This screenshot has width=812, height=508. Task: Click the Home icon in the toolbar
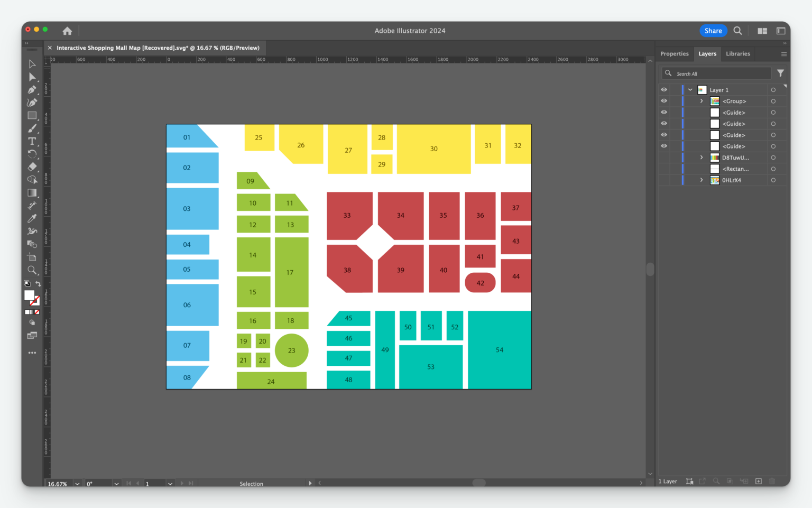67,31
